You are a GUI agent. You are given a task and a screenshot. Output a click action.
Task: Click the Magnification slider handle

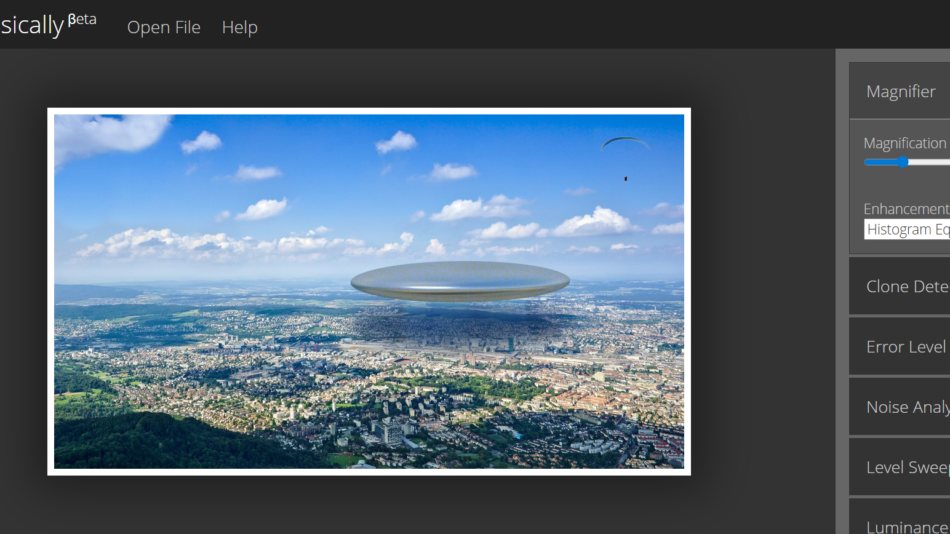click(902, 162)
